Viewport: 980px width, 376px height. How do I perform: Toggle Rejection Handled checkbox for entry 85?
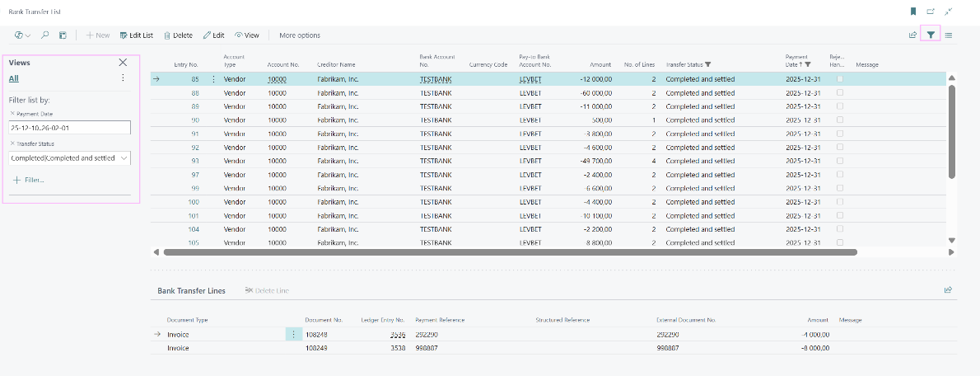pos(840,79)
